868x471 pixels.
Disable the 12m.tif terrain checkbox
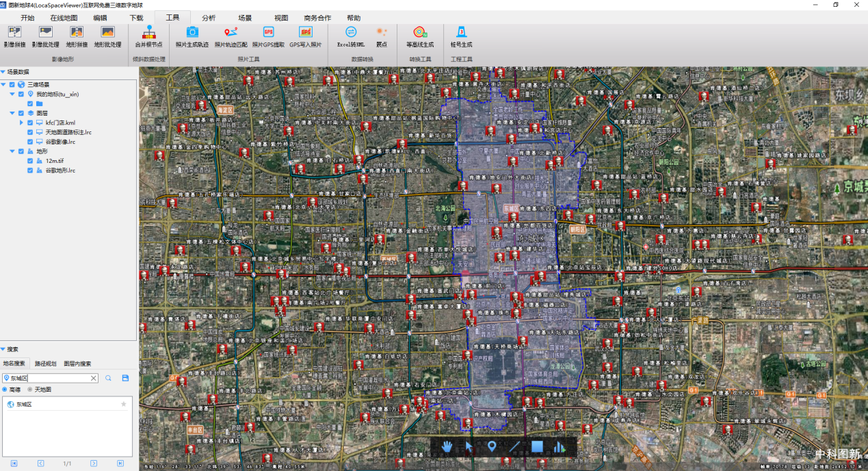(30, 161)
